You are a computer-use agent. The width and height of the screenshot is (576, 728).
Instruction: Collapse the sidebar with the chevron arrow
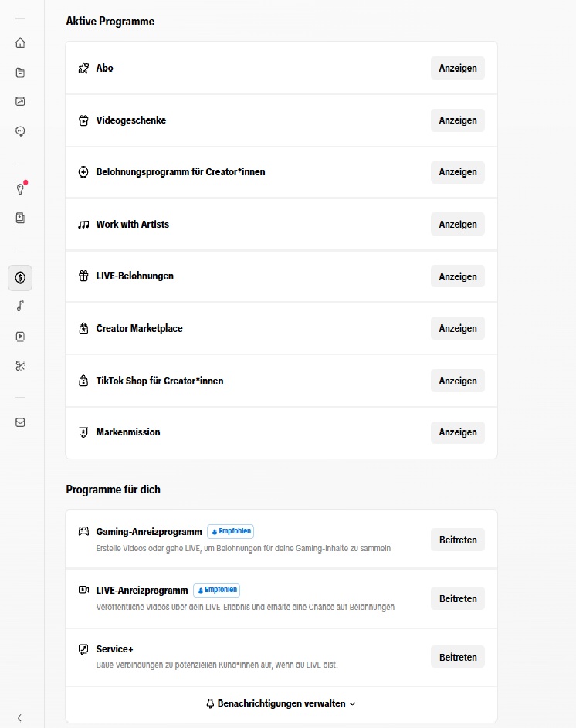pyautogui.click(x=19, y=718)
